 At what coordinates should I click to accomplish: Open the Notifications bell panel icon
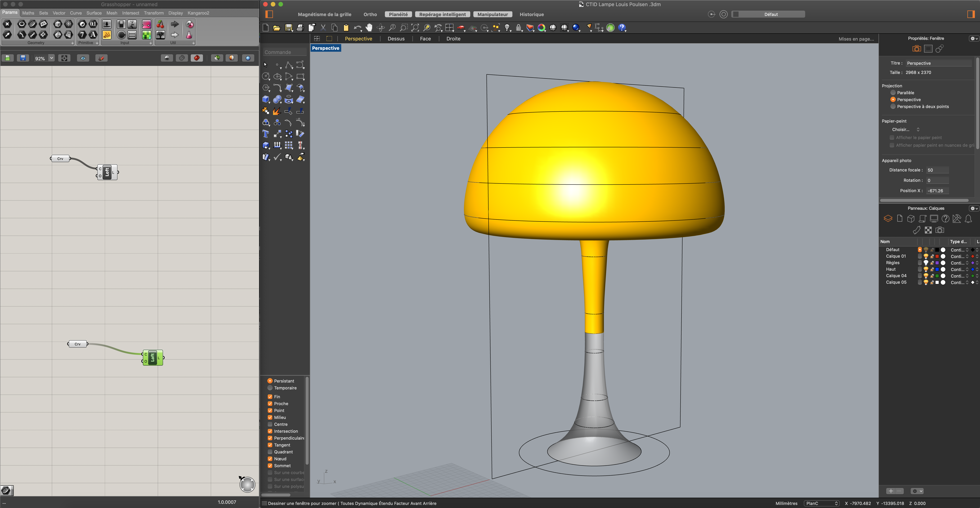[968, 218]
